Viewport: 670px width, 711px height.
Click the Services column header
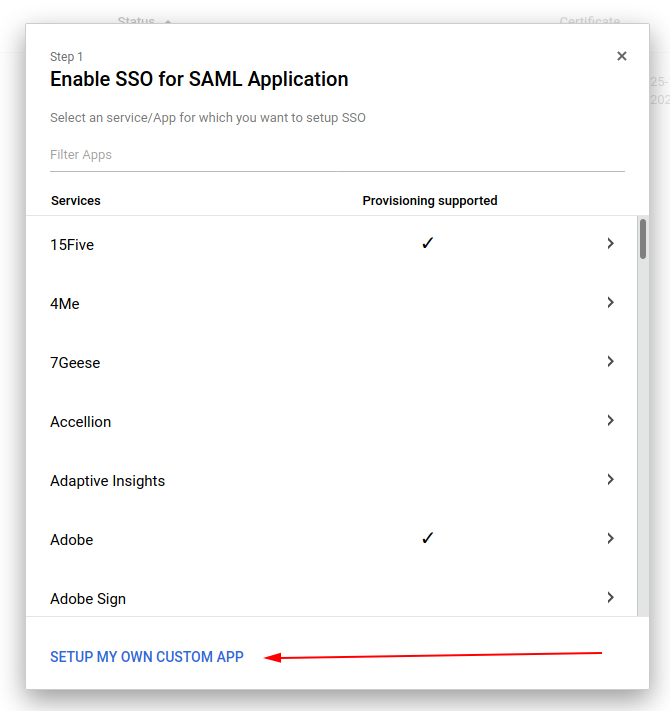click(x=76, y=200)
